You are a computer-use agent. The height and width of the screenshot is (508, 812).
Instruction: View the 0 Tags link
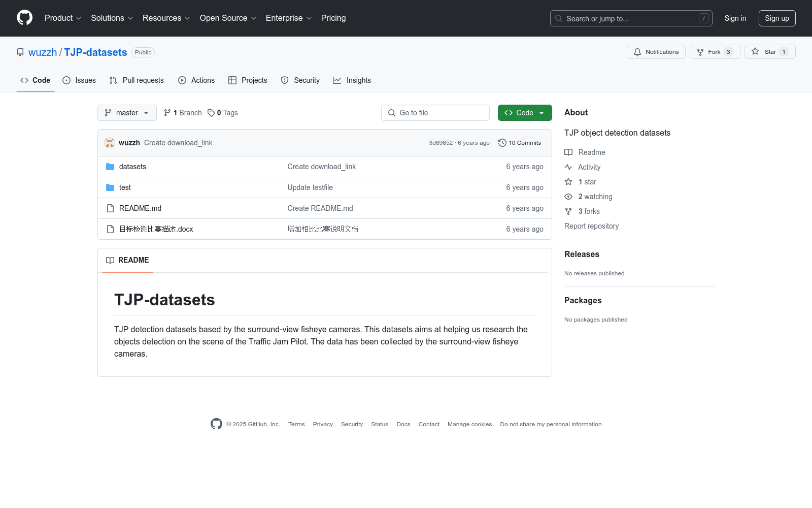point(223,113)
